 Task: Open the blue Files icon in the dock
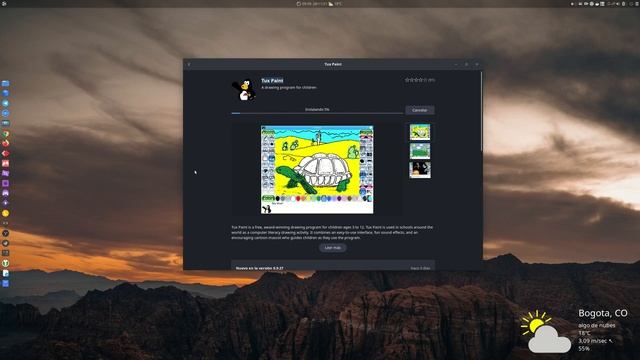(5, 83)
